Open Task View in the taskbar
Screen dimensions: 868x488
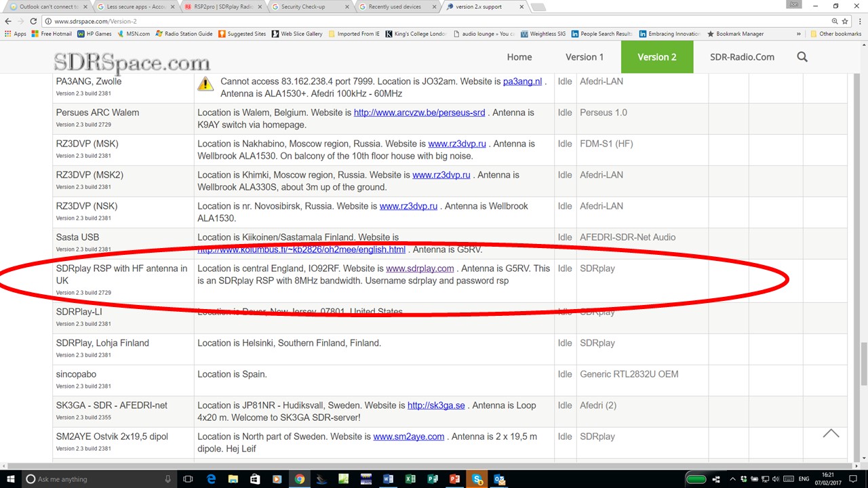pyautogui.click(x=188, y=479)
